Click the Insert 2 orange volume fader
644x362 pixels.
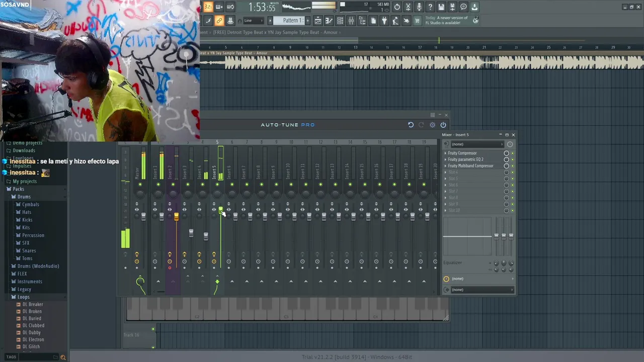coord(176,217)
